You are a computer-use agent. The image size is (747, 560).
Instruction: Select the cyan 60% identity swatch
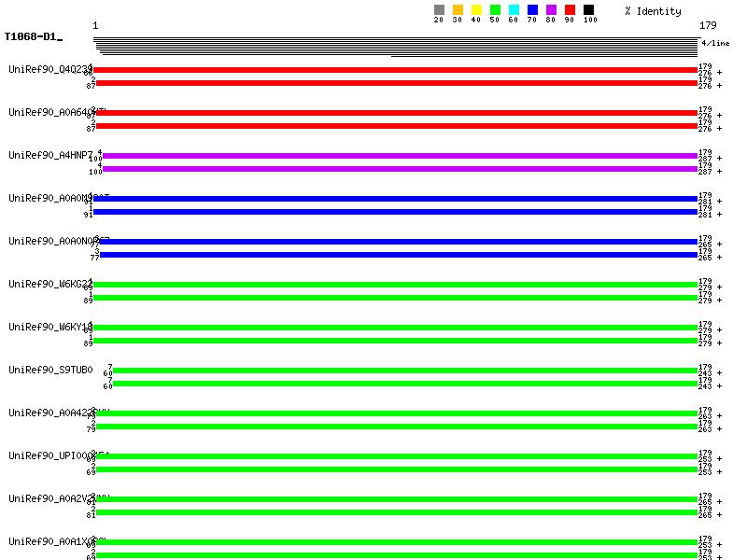pyautogui.click(x=514, y=10)
